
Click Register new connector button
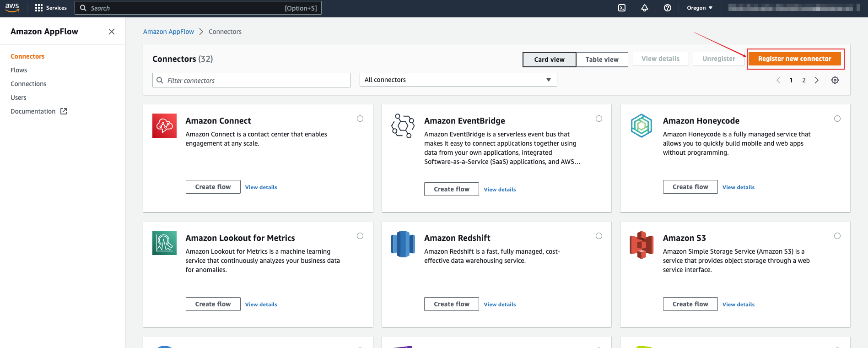pyautogui.click(x=794, y=59)
